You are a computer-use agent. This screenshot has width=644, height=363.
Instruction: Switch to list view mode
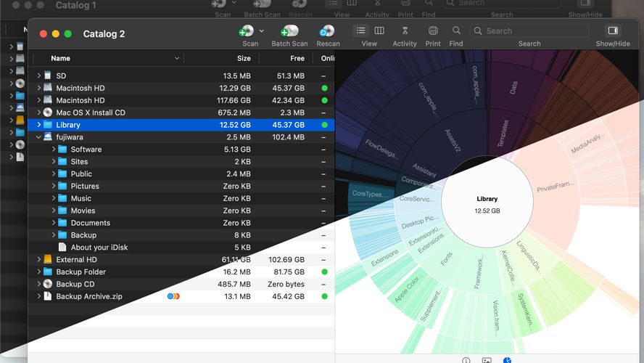tap(360, 30)
